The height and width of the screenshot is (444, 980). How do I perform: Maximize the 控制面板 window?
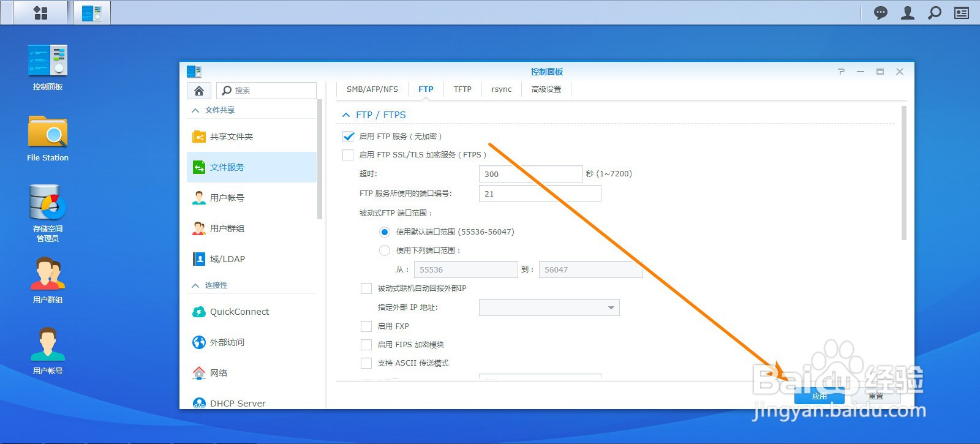click(880, 72)
